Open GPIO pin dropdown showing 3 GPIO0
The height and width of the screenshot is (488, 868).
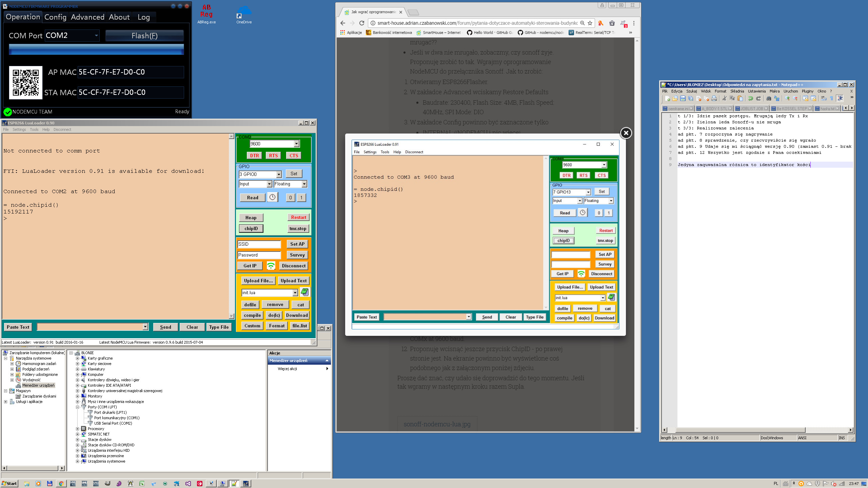[279, 174]
